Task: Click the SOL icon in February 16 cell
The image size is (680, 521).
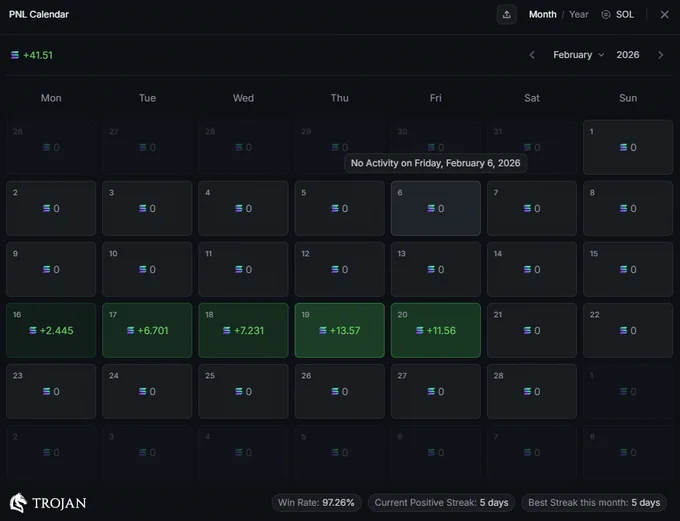Action: click(33, 331)
